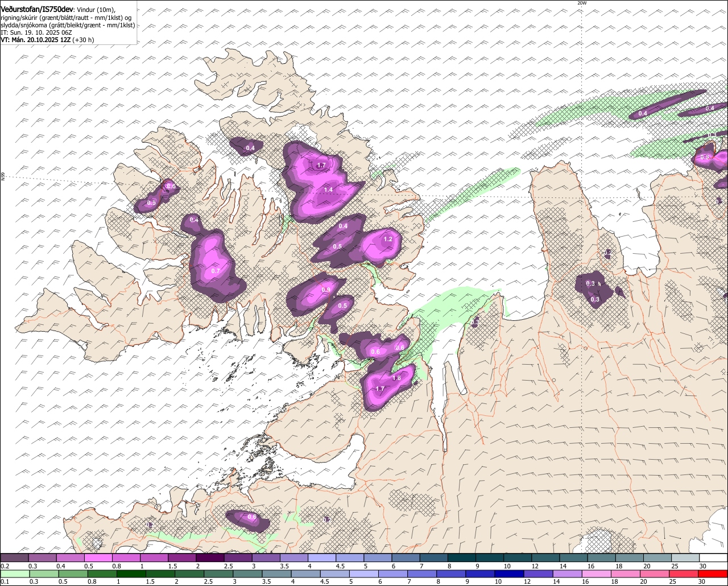The height and width of the screenshot is (586, 728).
Task: Pick the darkest green 1 rain scale swatch
Action: click(131, 573)
